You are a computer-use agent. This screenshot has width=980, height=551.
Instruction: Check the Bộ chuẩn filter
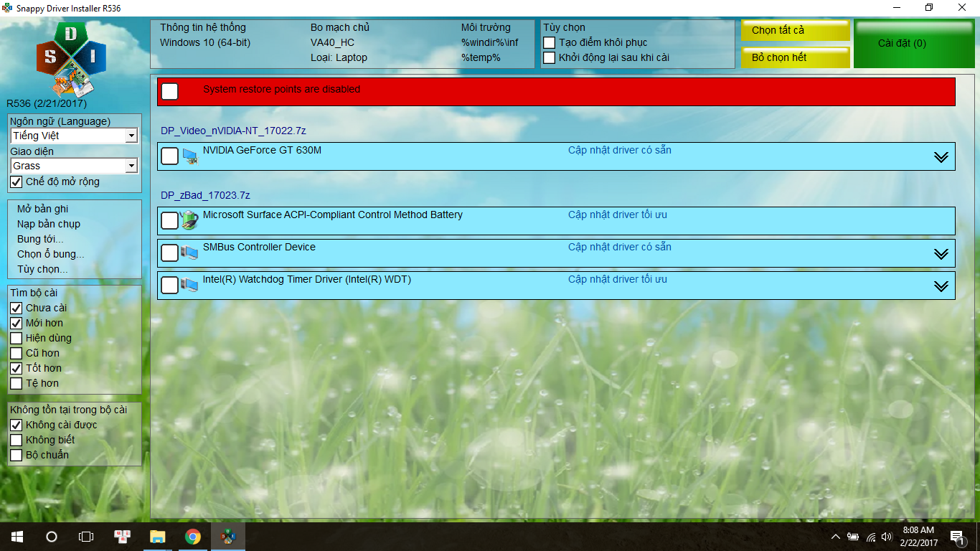(17, 455)
